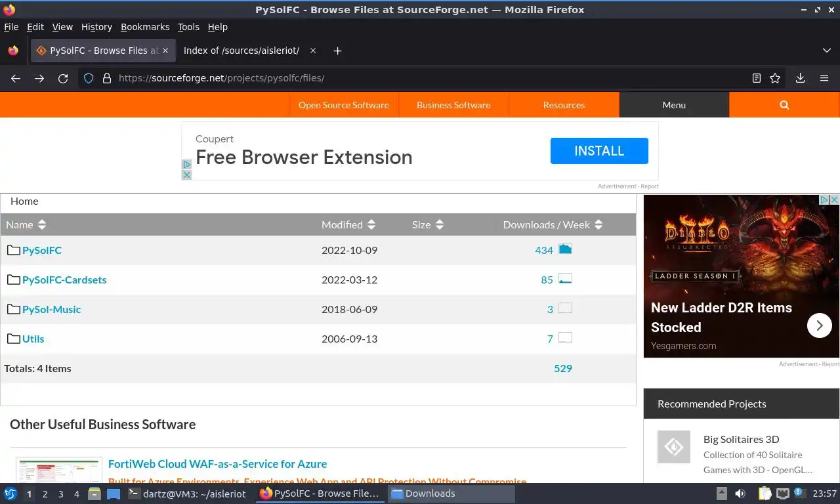Toggle reader view in address bar
840x504 pixels.
[x=757, y=78]
